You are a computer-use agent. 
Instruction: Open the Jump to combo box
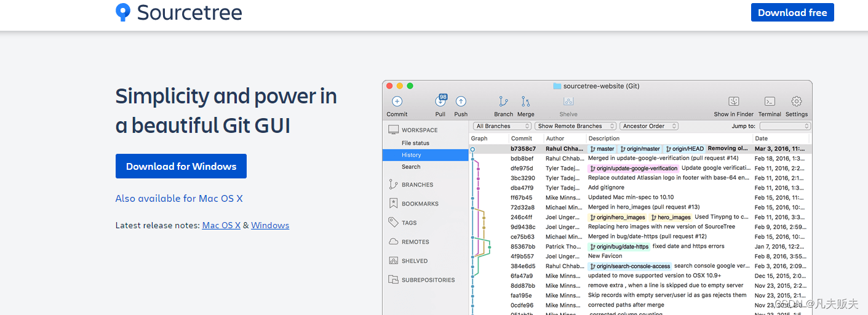(785, 126)
